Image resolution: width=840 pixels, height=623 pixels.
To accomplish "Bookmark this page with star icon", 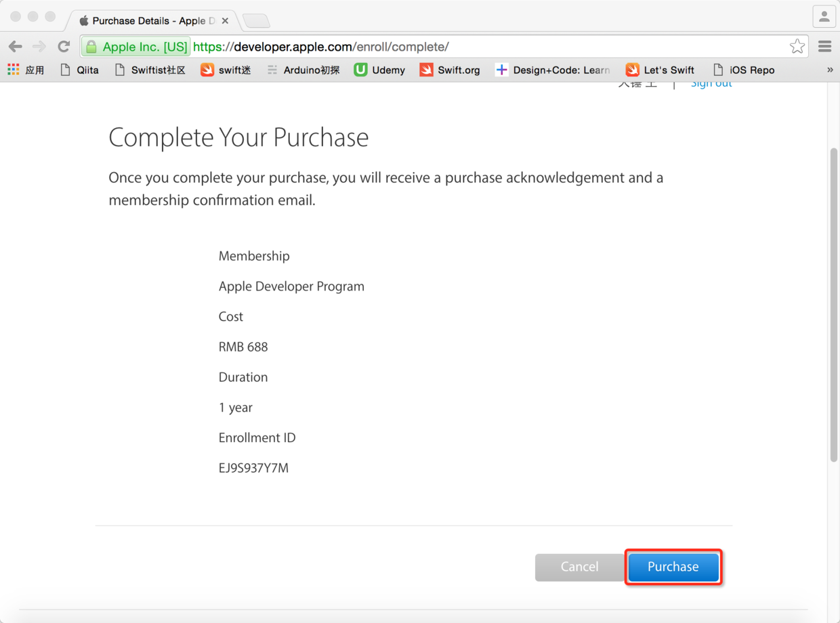I will [x=797, y=47].
